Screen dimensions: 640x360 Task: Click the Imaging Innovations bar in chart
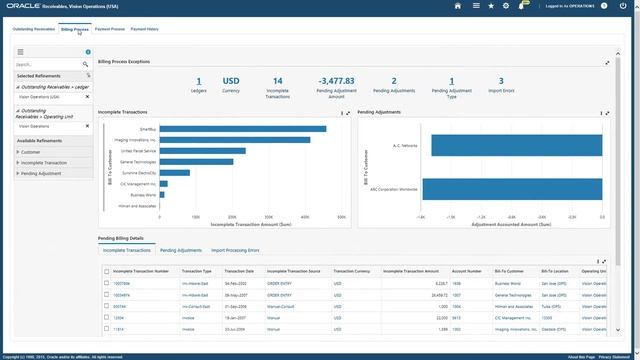(x=235, y=140)
